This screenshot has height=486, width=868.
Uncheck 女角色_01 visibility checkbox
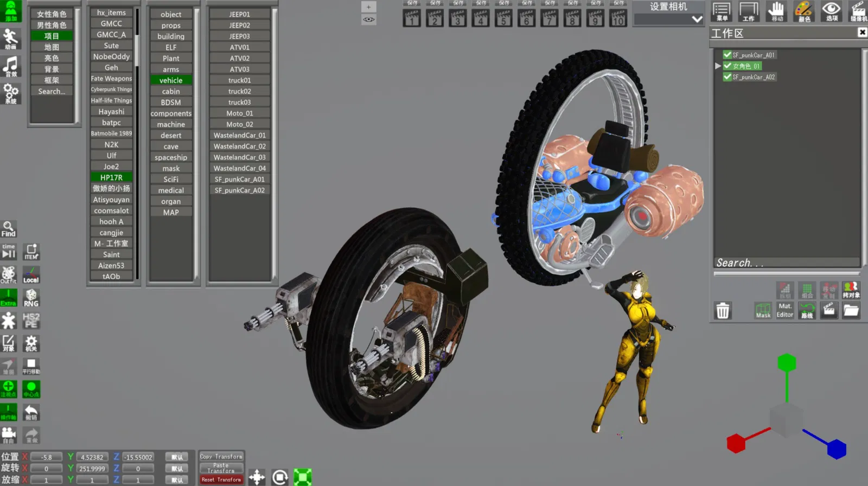(727, 66)
